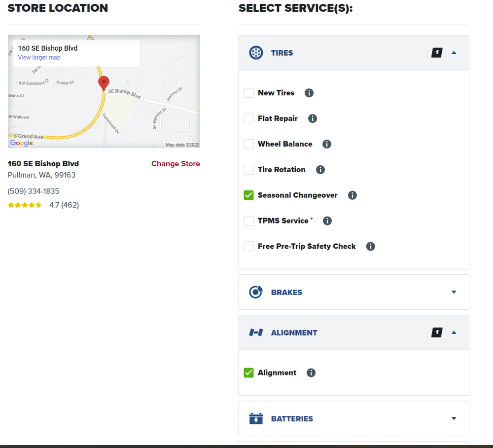Uncheck the Alignment service checkbox
The image size is (493, 448).
click(x=249, y=373)
